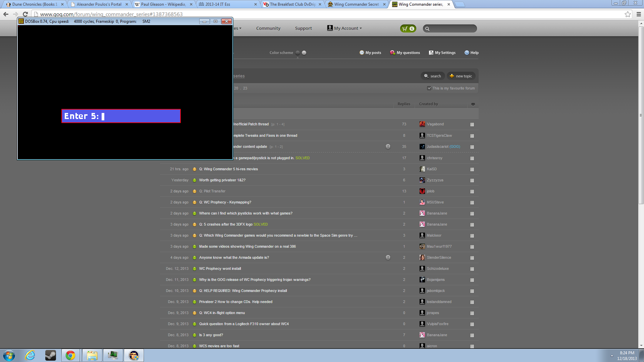Mark the Vagabond thread as favourite
Viewport: 644px width, 362px height.
pos(472,124)
